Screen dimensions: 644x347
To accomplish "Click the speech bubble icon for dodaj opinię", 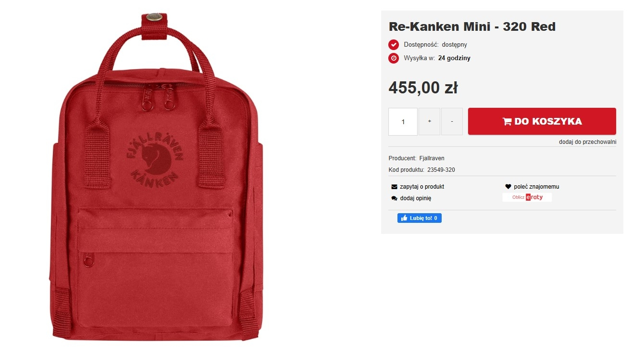I will click(394, 198).
